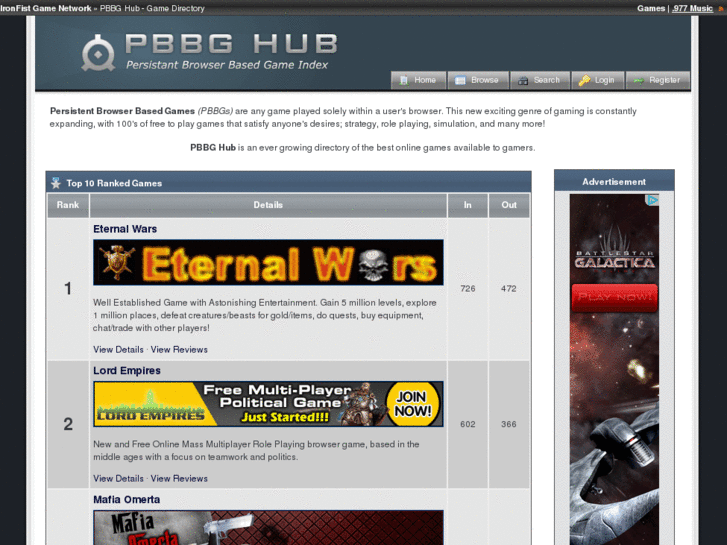Click the PBBG HUB title text

pos(231,44)
